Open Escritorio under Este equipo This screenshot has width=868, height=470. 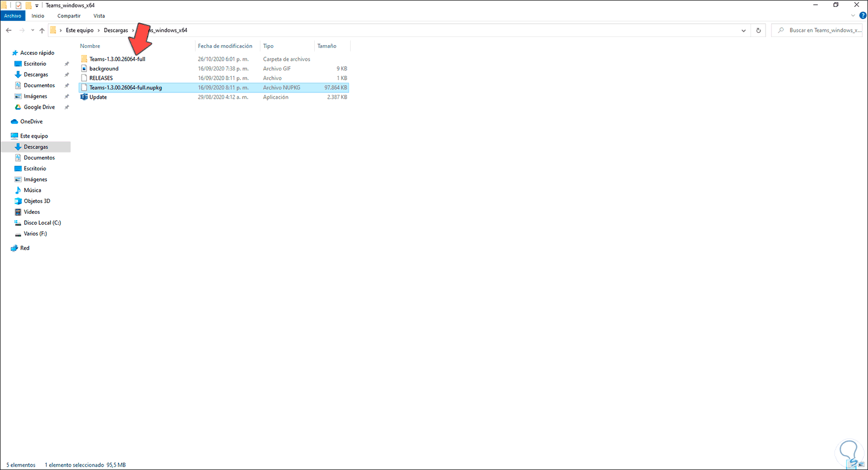35,169
